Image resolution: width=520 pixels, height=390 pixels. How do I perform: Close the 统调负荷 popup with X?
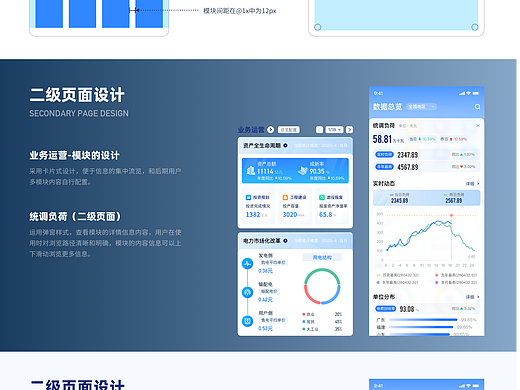click(x=478, y=126)
